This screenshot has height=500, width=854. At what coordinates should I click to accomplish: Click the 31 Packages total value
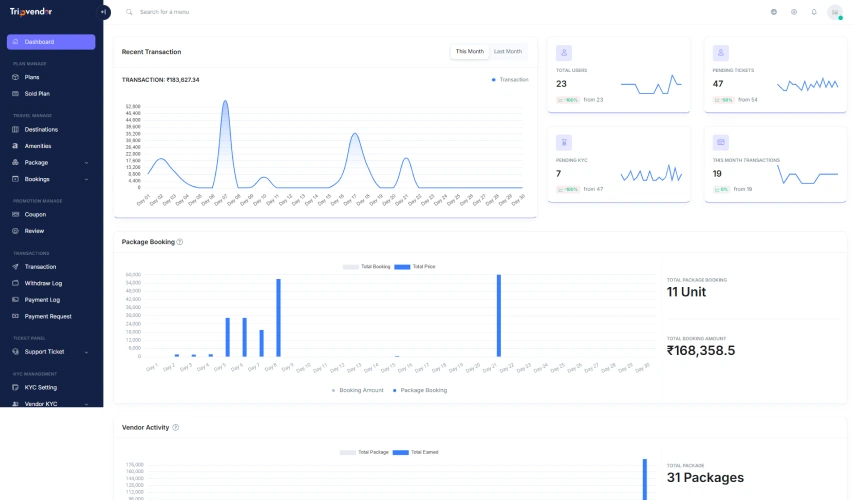pos(705,478)
